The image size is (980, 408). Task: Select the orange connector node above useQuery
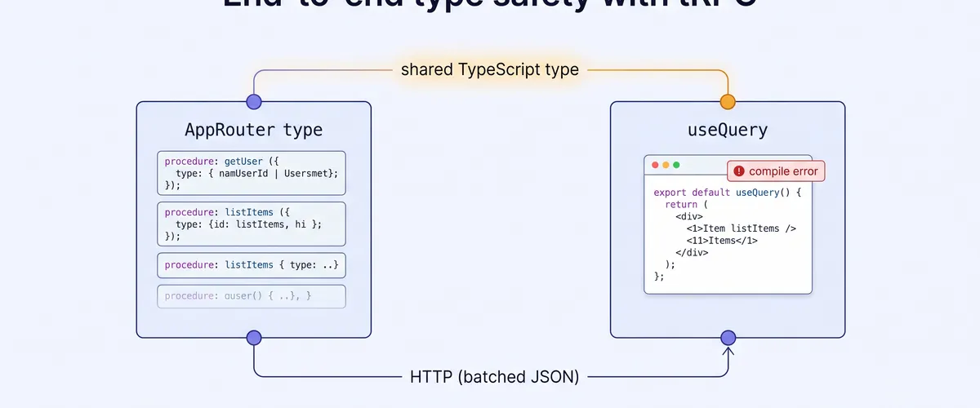click(727, 102)
